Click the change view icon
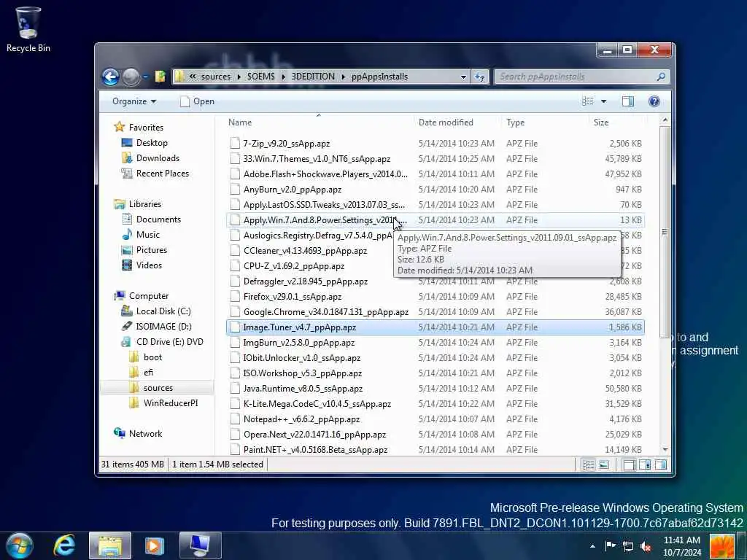This screenshot has width=747, height=560. click(589, 101)
